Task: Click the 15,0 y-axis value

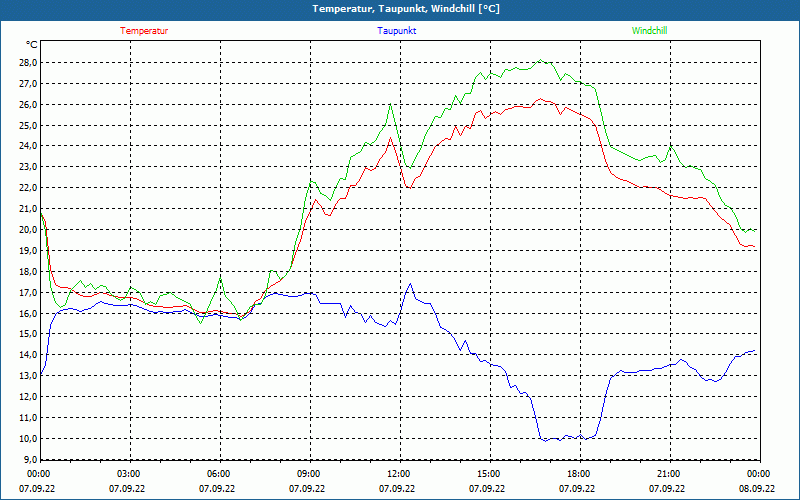Action: pyautogui.click(x=28, y=334)
